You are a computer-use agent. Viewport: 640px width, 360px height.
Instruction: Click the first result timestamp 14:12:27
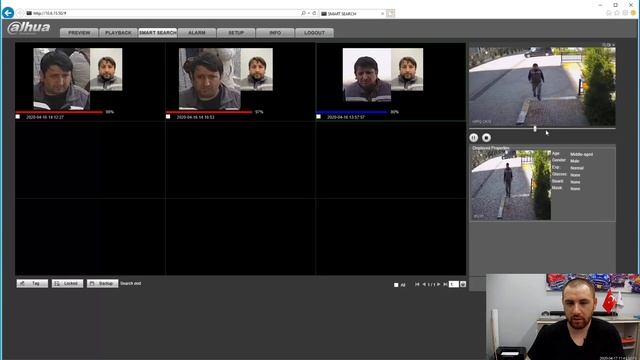tap(45, 117)
